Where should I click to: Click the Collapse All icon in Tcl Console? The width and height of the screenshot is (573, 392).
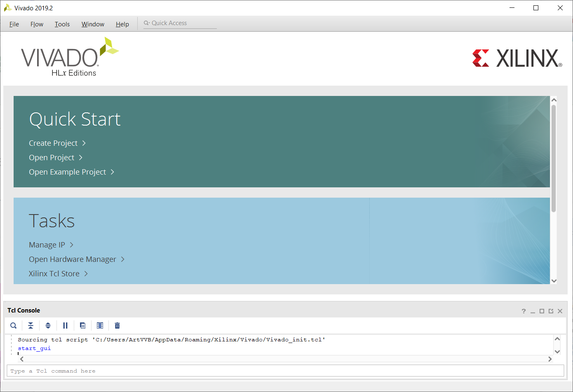point(31,326)
